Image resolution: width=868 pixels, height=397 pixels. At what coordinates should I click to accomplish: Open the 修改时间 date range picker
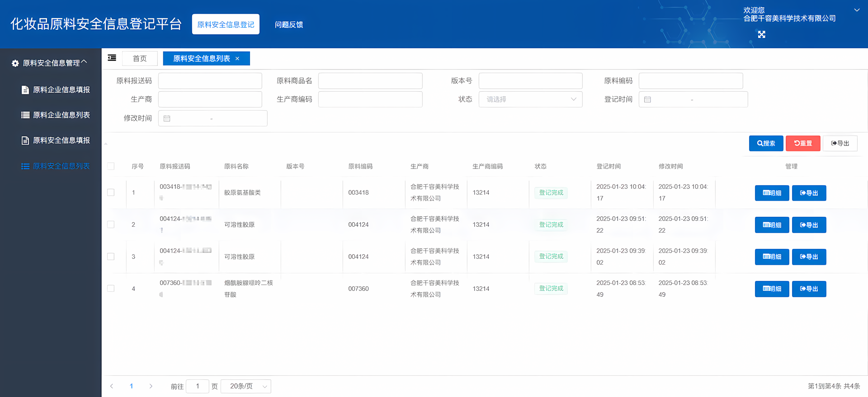coord(212,118)
